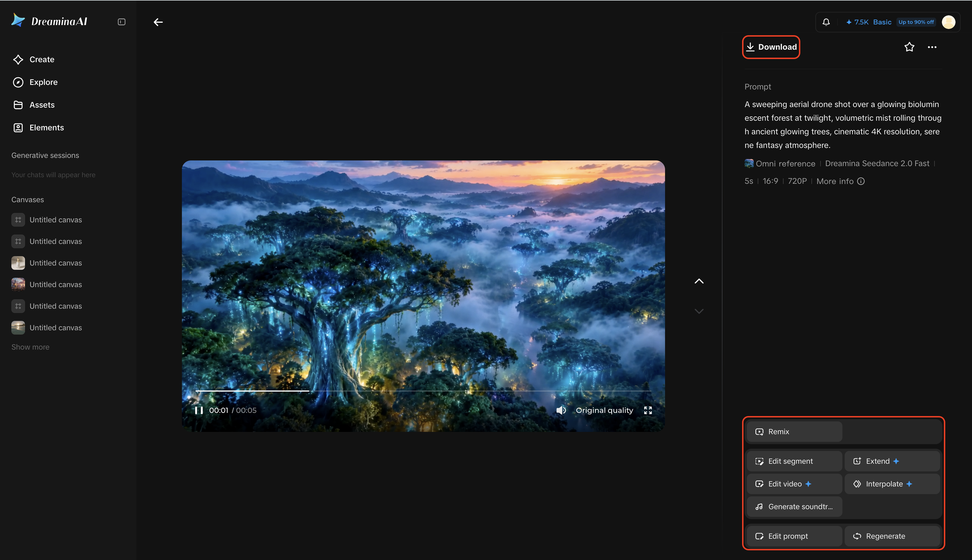Click the Edit segment button
Screen dimensions: 972x560
pyautogui.click(x=794, y=461)
